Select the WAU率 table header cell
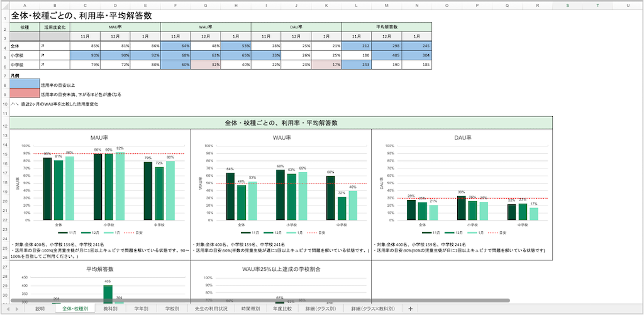The height and width of the screenshot is (315, 644). 206,27
